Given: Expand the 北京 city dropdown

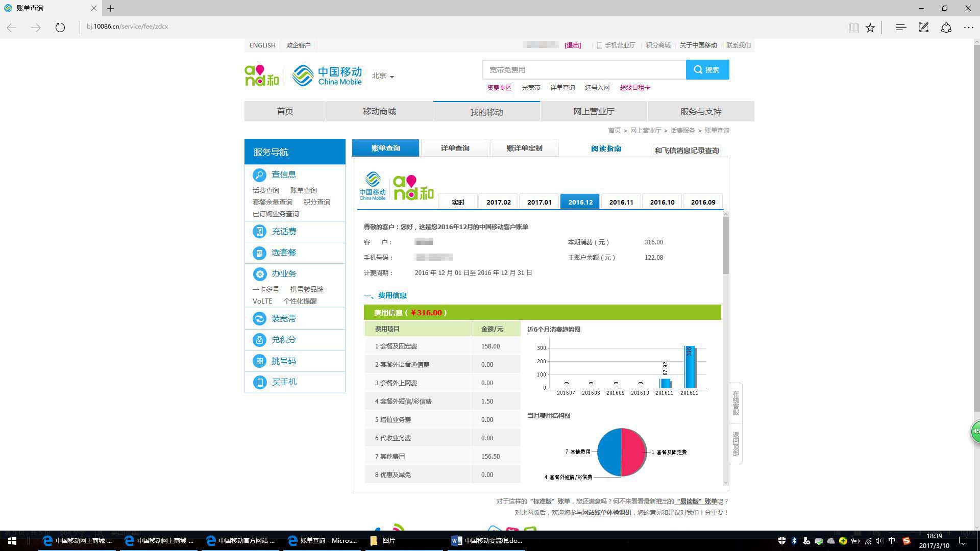Looking at the screenshot, I should coord(383,76).
